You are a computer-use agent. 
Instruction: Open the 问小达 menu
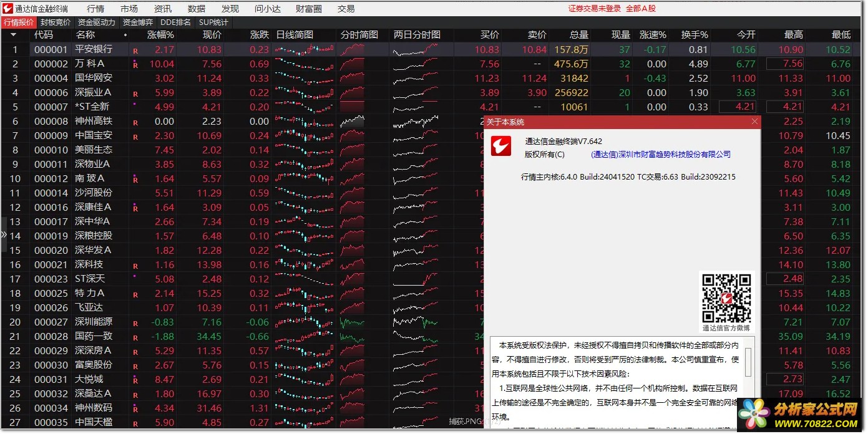268,9
